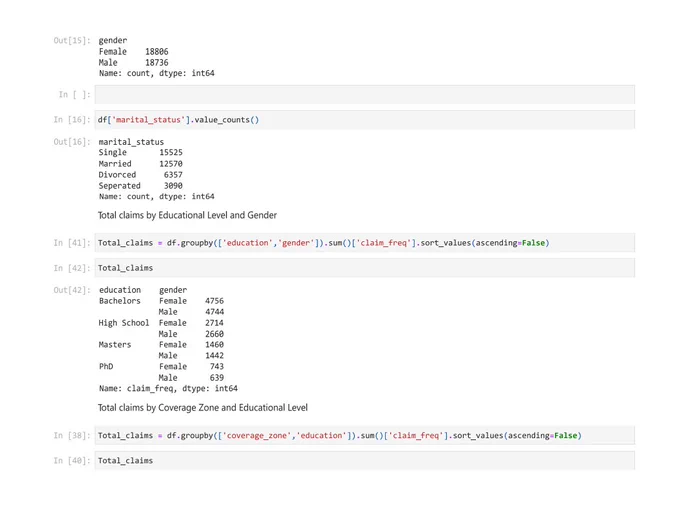
Task: Click the cell grouping by coverage_zone and education
Action: click(365, 435)
